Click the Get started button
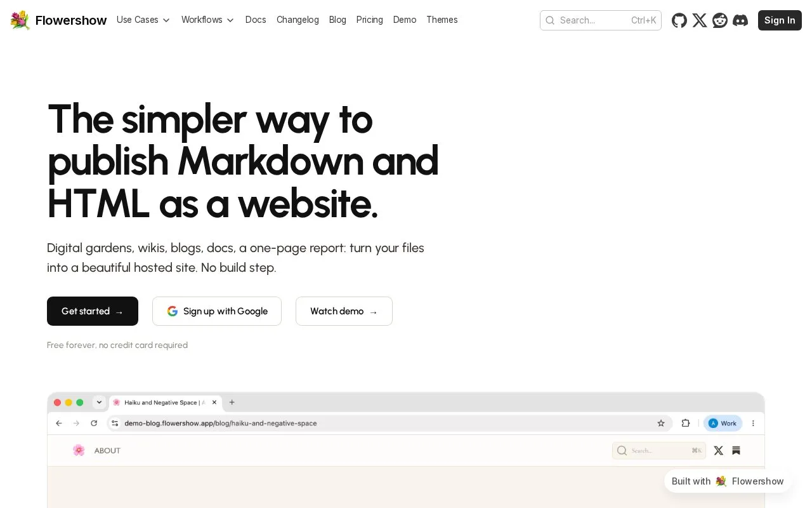This screenshot has width=812, height=508. pos(93,311)
